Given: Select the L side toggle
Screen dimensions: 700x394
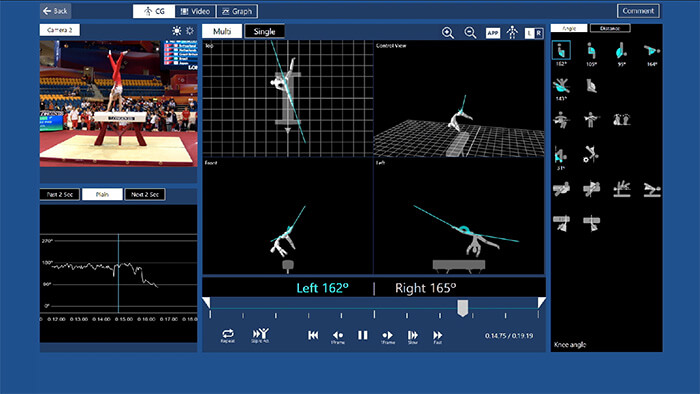Looking at the screenshot, I should (x=529, y=33).
